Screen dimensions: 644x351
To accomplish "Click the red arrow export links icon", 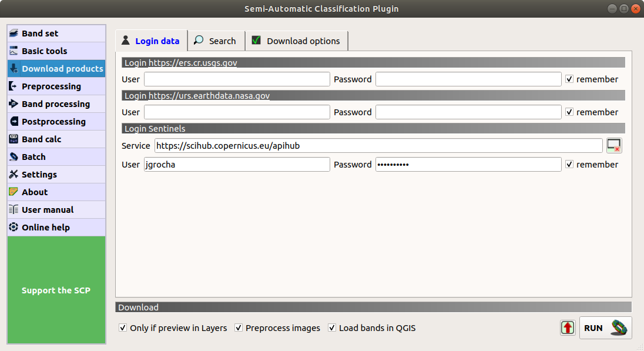I will coord(567,328).
